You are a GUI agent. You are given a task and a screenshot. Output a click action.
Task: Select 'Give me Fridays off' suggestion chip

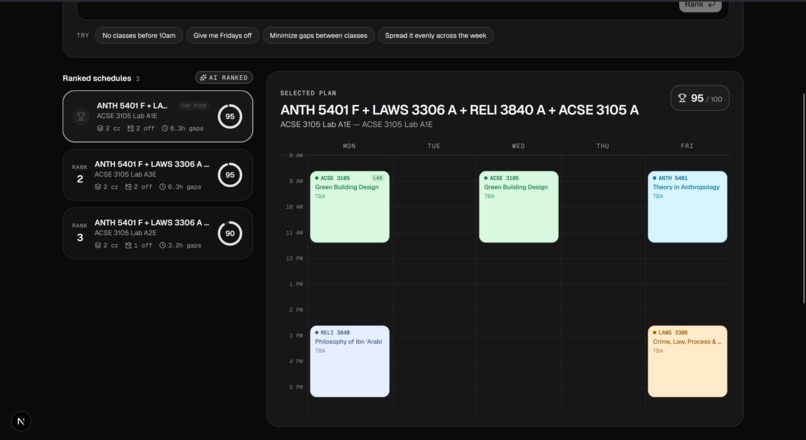[x=223, y=35]
